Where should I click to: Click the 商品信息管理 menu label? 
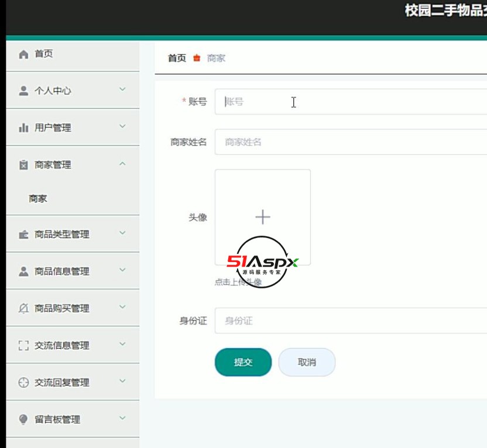click(62, 271)
